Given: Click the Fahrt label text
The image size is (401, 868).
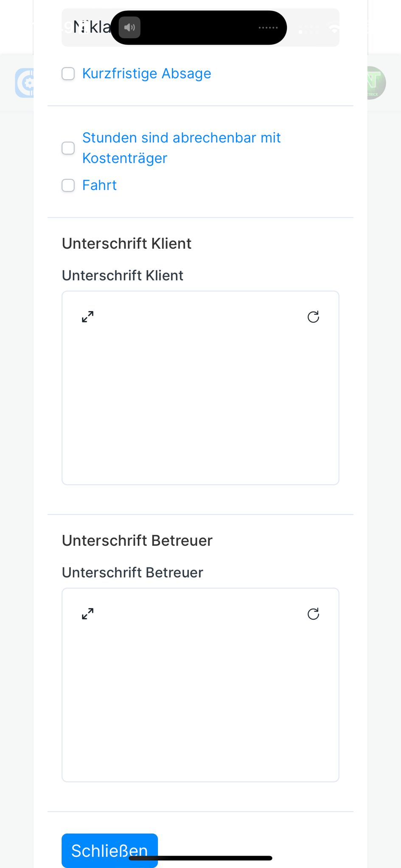Looking at the screenshot, I should [x=99, y=186].
